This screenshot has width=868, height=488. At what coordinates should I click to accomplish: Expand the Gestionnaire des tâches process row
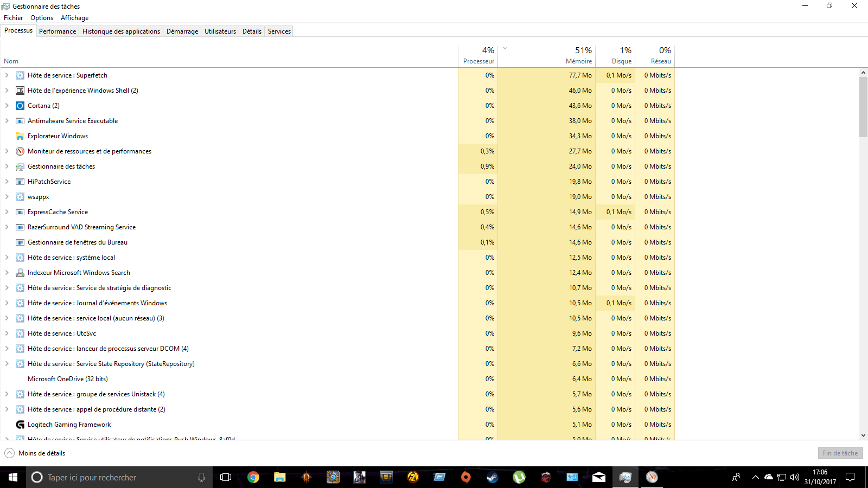pyautogui.click(x=7, y=166)
